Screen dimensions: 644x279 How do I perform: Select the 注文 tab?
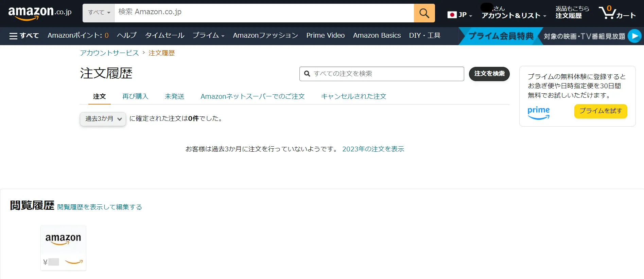click(x=99, y=96)
